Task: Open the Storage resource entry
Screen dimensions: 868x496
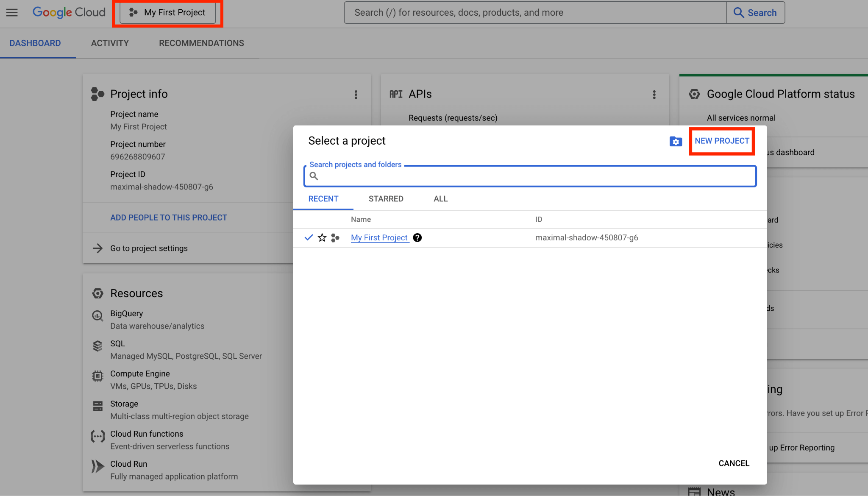Action: [x=179, y=410]
